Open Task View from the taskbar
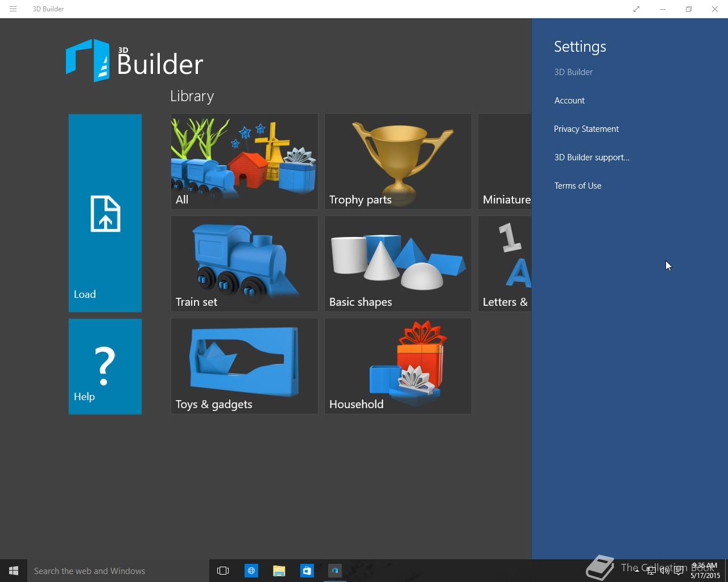This screenshot has width=728, height=582. point(223,571)
